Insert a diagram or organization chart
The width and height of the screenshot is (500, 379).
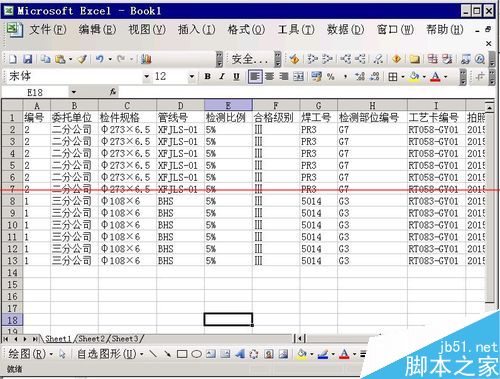point(254,354)
